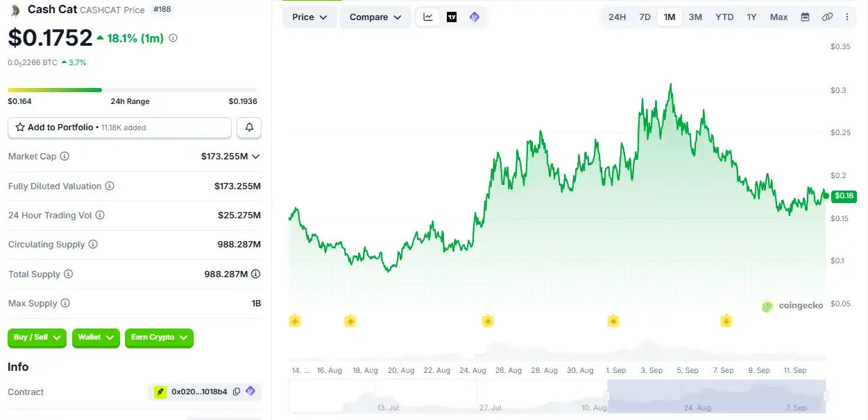868x420 pixels.
Task: Click the purple explorer icon beside contract
Action: 250,392
